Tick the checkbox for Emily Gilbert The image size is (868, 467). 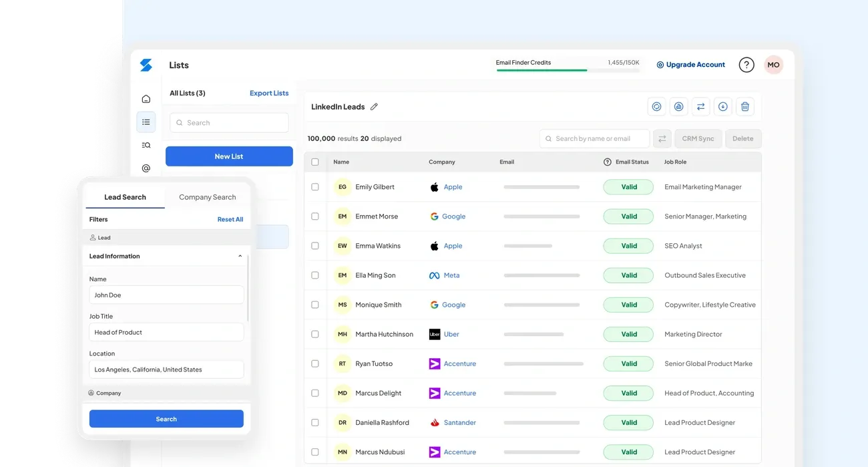(x=315, y=187)
